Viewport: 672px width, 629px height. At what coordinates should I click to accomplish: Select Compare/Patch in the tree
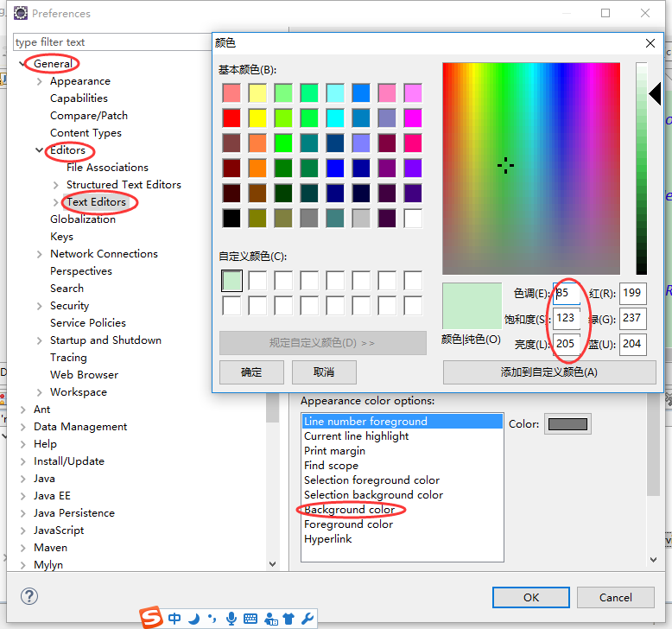pyautogui.click(x=89, y=116)
